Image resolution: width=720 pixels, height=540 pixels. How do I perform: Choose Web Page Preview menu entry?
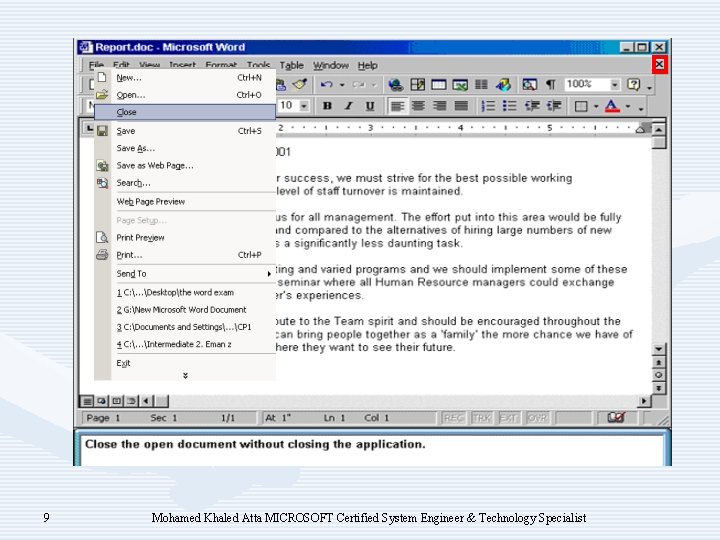pos(185,202)
